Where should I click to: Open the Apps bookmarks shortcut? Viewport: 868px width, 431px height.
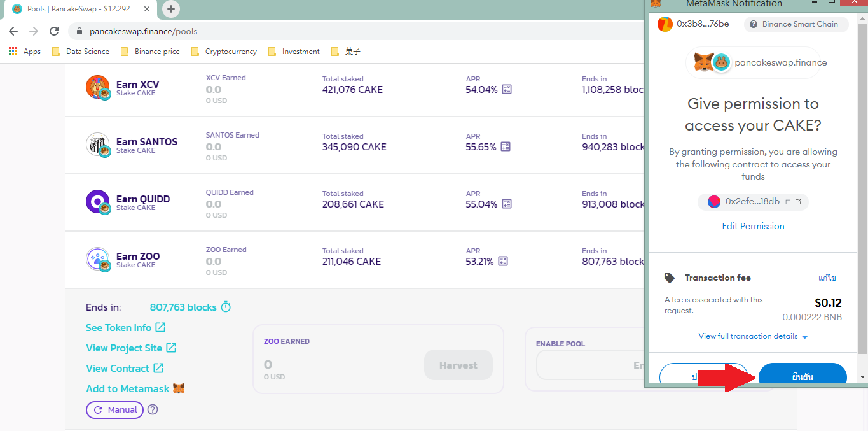click(25, 52)
